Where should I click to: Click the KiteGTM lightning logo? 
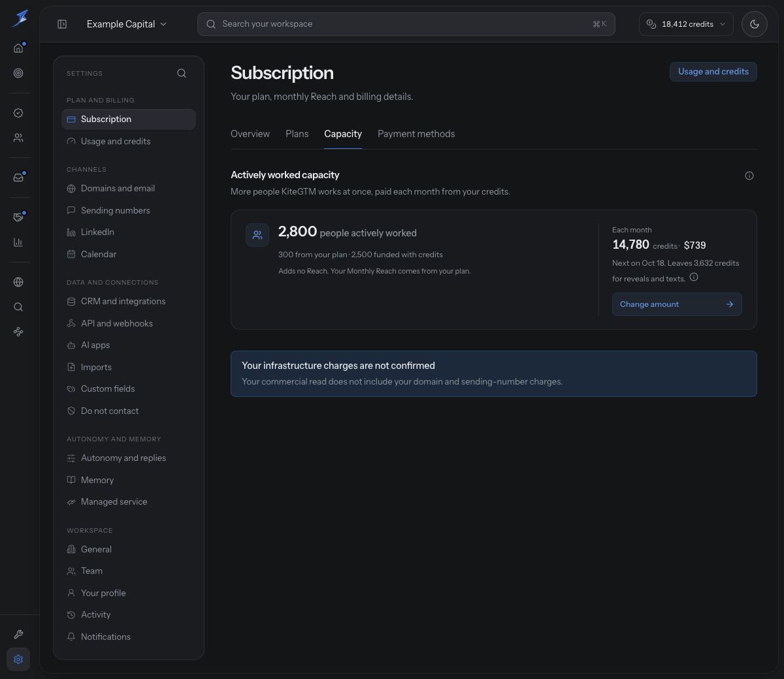tap(20, 18)
